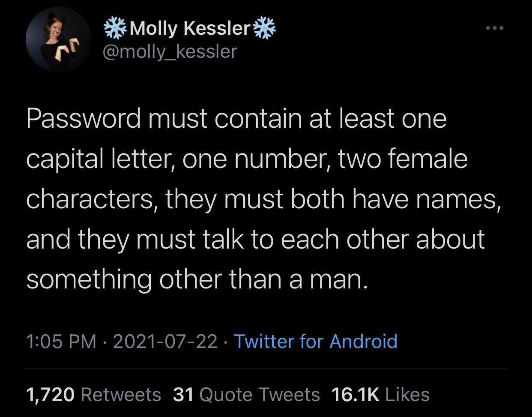Click the divider line above engagement stats
Viewport: 532px width, 417px height.
[x=266, y=368]
